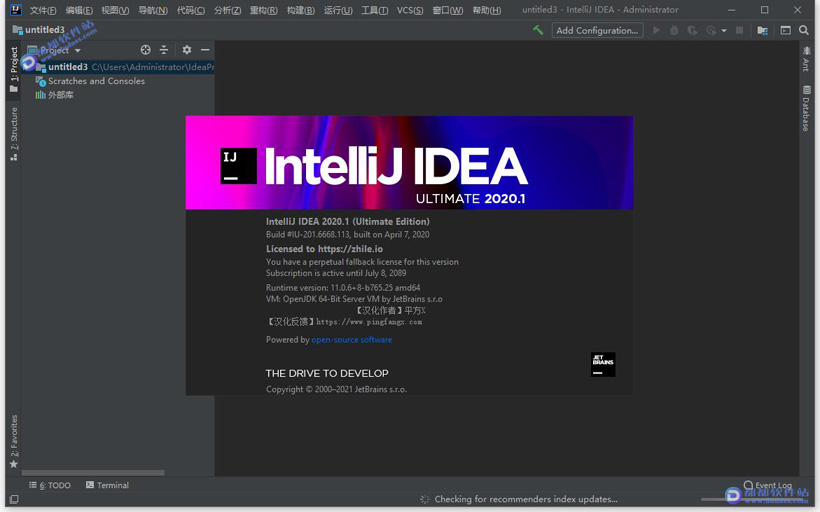820x512 pixels.
Task: Hide the Project panel with minus icon
Action: click(205, 50)
